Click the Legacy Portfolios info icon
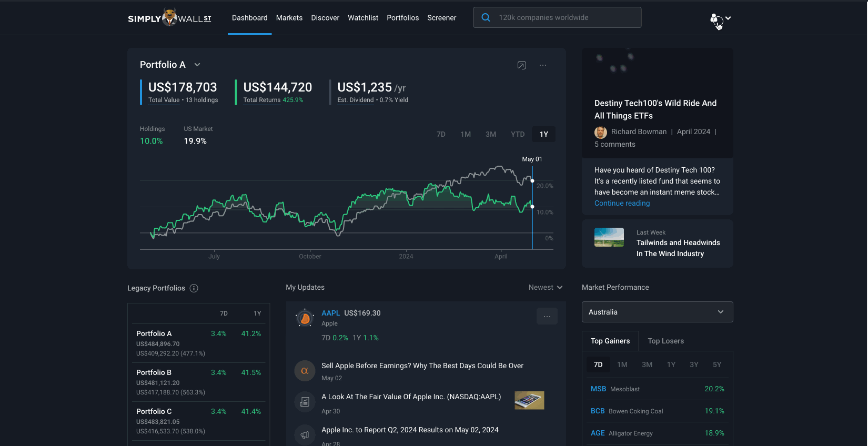The image size is (868, 446). point(194,288)
